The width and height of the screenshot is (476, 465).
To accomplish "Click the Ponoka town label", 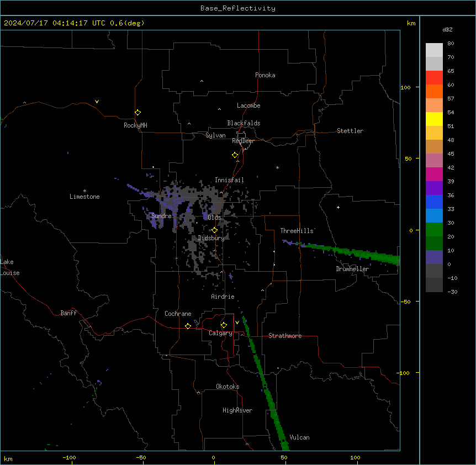I will pos(265,75).
